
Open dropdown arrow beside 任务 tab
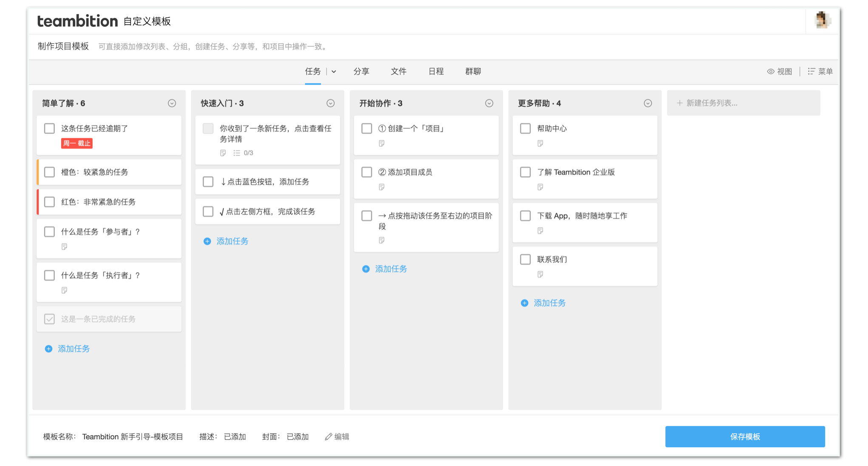334,71
